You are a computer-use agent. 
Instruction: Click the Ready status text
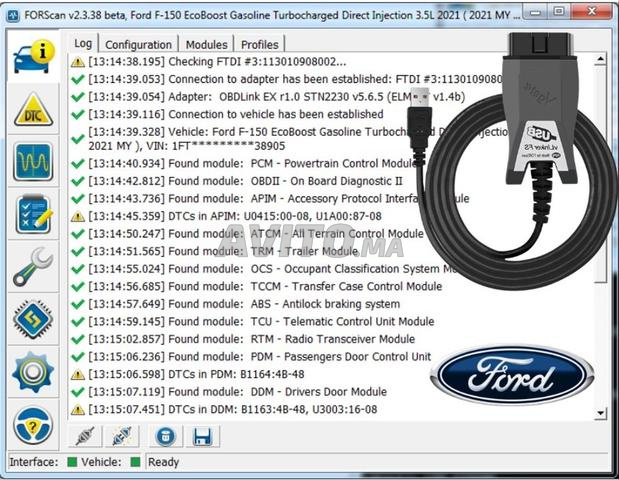point(163,462)
